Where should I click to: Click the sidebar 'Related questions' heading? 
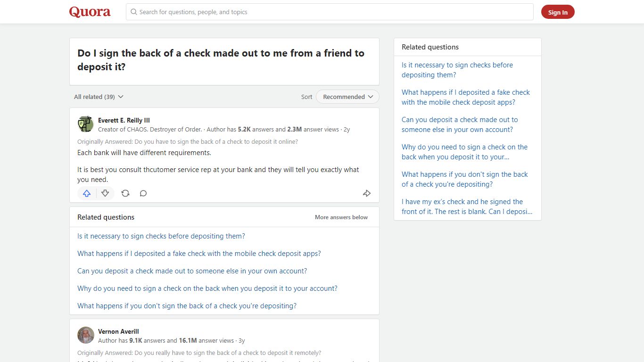(x=430, y=47)
